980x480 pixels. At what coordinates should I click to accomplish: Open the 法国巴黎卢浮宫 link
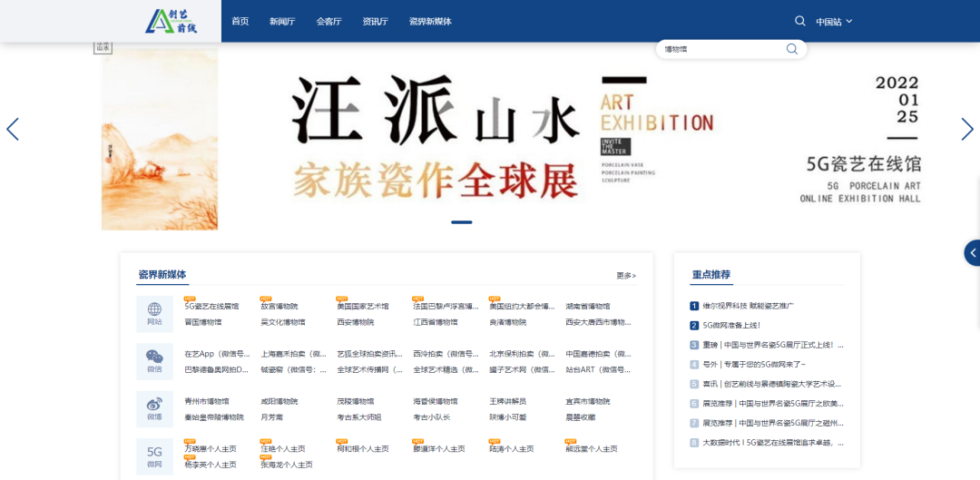pyautogui.click(x=445, y=307)
